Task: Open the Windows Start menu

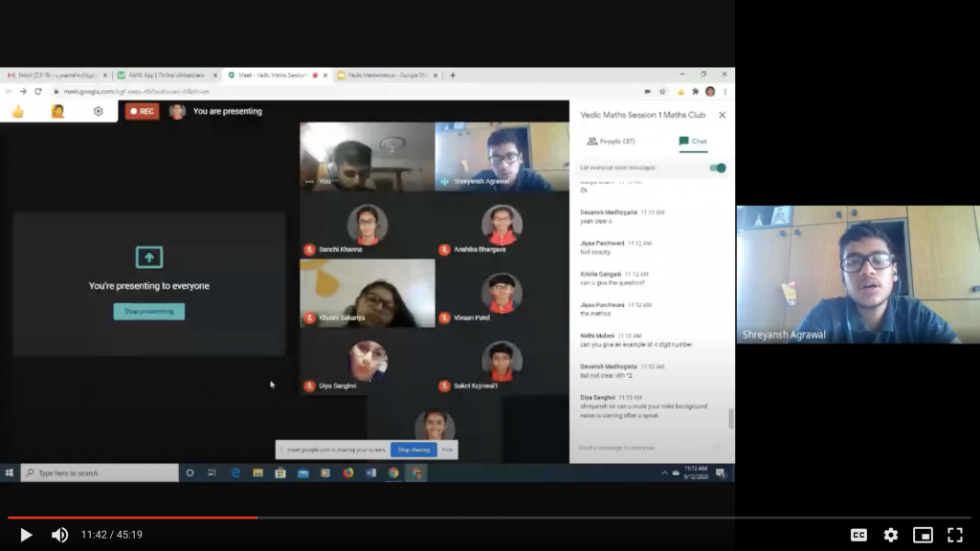Action: 10,473
